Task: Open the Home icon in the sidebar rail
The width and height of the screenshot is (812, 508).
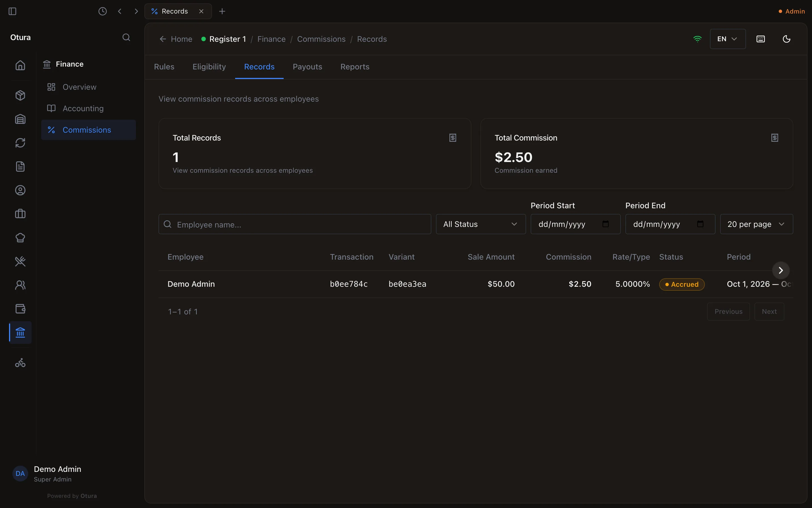Action: (21, 65)
